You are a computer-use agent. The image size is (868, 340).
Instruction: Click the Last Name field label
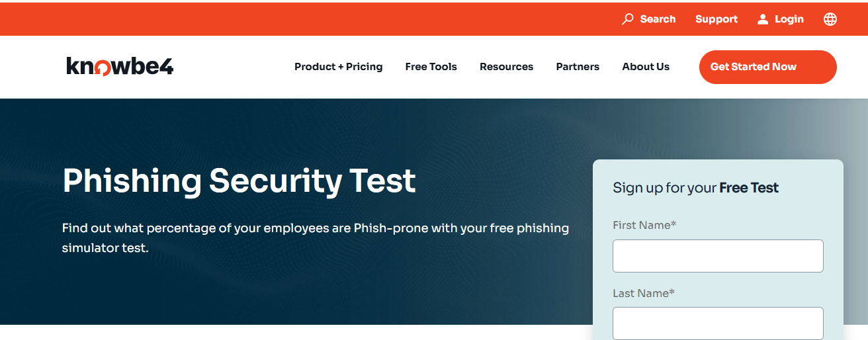pyautogui.click(x=644, y=293)
